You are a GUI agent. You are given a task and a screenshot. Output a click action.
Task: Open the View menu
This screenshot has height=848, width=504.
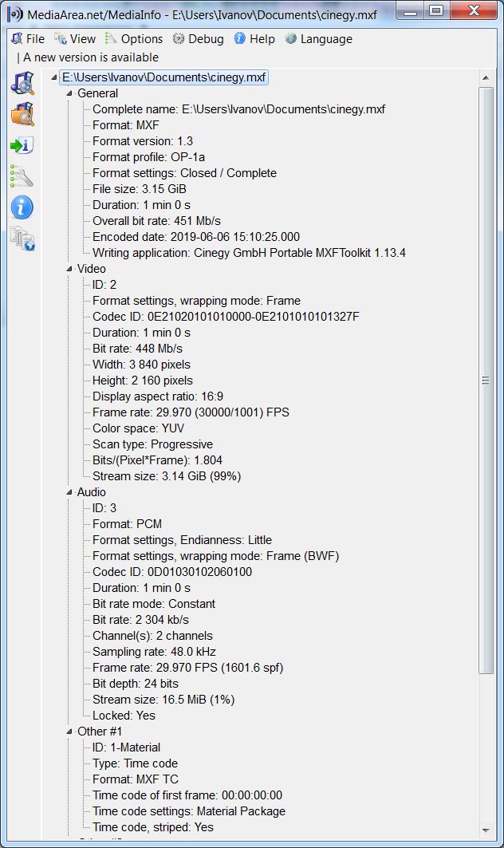click(x=75, y=39)
